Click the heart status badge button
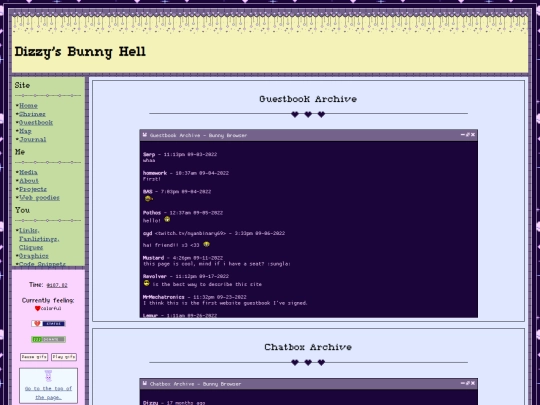 pos(48,324)
